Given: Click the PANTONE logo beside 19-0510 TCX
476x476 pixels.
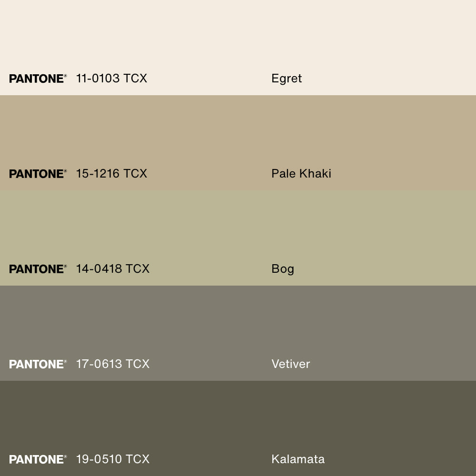Looking at the screenshot, I should pos(38,459).
